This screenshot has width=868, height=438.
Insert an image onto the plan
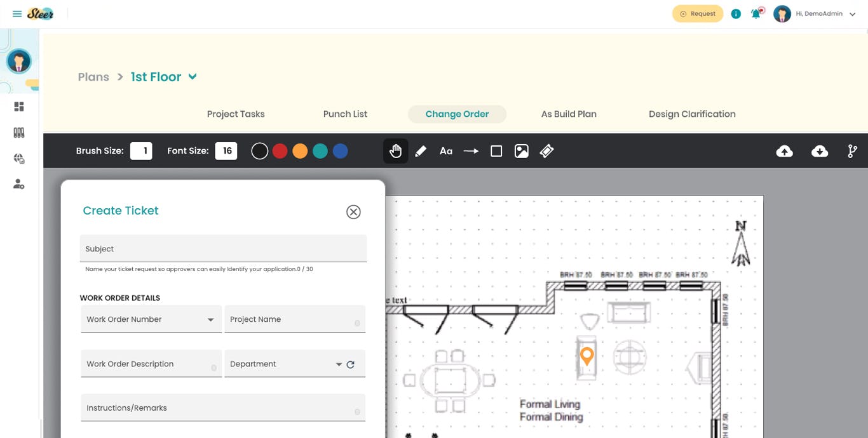522,150
